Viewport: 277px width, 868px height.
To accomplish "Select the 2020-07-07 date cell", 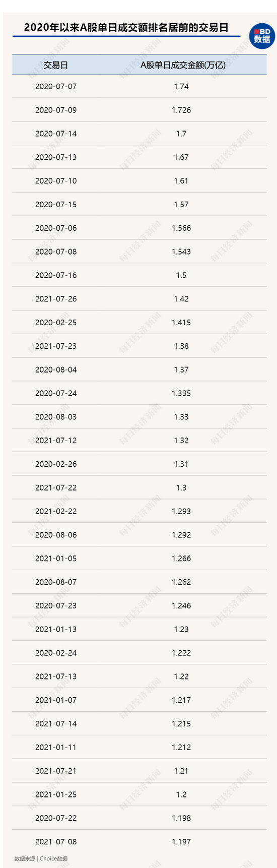I will [x=56, y=86].
